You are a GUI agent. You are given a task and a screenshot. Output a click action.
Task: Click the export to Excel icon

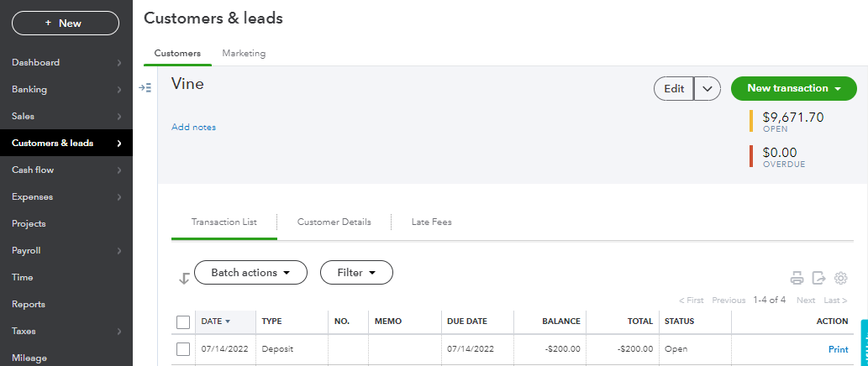(x=818, y=278)
